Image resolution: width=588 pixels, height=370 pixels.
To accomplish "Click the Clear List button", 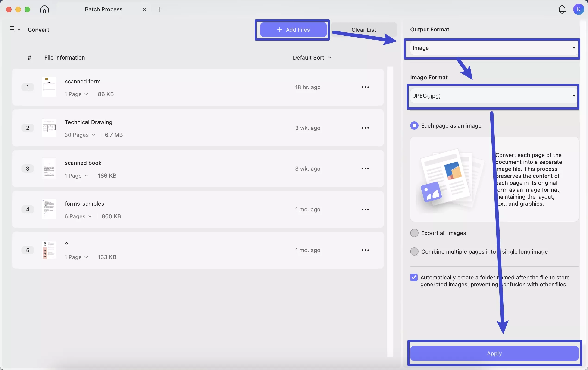I will click(364, 30).
